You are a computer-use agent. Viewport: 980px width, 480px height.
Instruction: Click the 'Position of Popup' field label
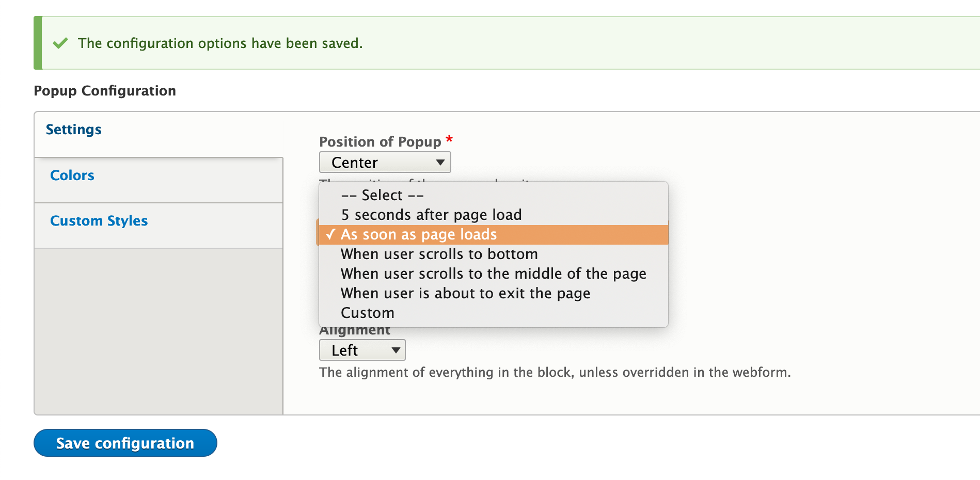[x=380, y=142]
